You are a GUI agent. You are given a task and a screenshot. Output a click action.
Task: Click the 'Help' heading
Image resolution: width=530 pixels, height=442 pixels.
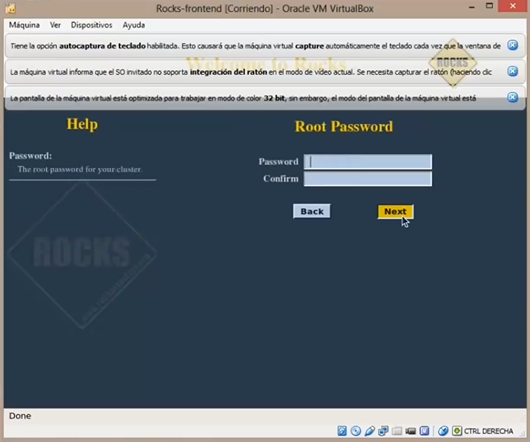click(82, 124)
